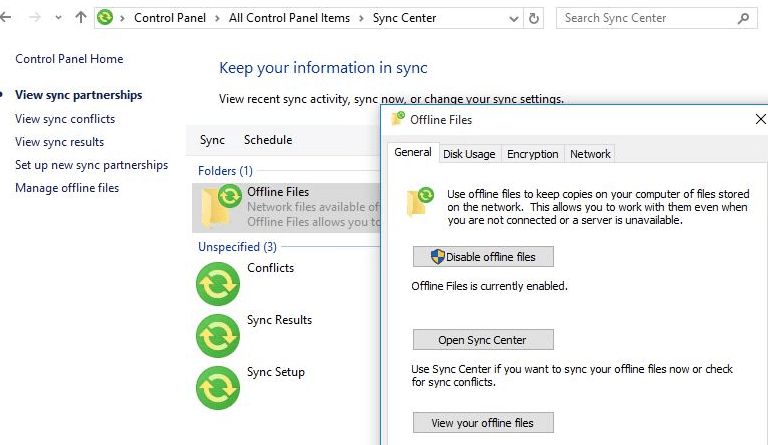The width and height of the screenshot is (768, 445).
Task: Click the Refresh address bar icon
Action: pos(534,18)
